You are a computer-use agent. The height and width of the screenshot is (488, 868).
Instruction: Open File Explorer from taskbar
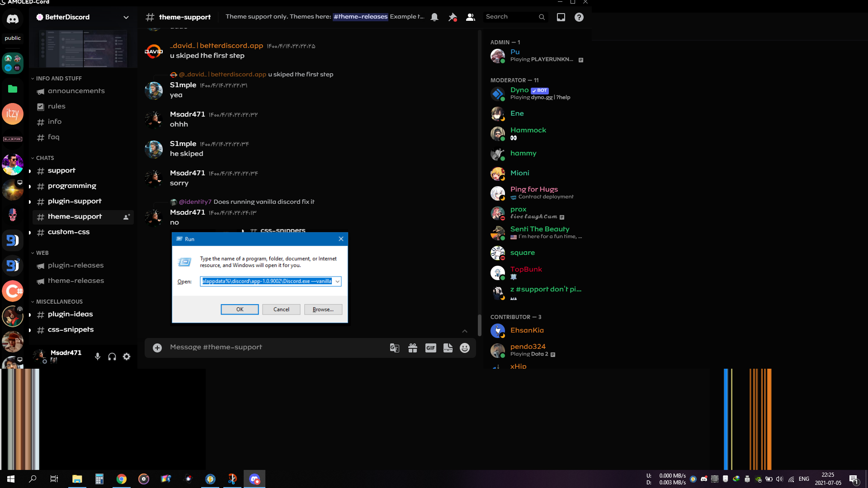pyautogui.click(x=77, y=479)
